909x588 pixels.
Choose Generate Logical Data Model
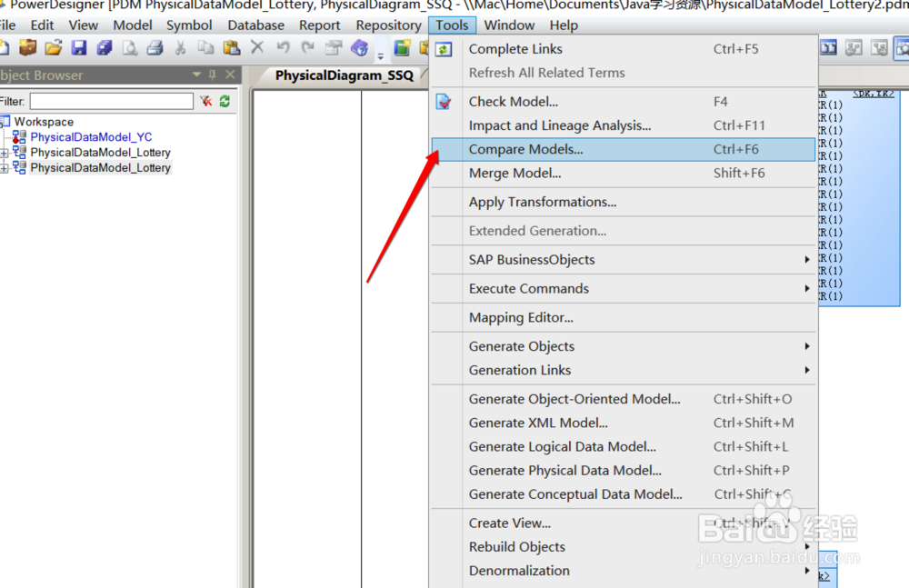[624, 446]
